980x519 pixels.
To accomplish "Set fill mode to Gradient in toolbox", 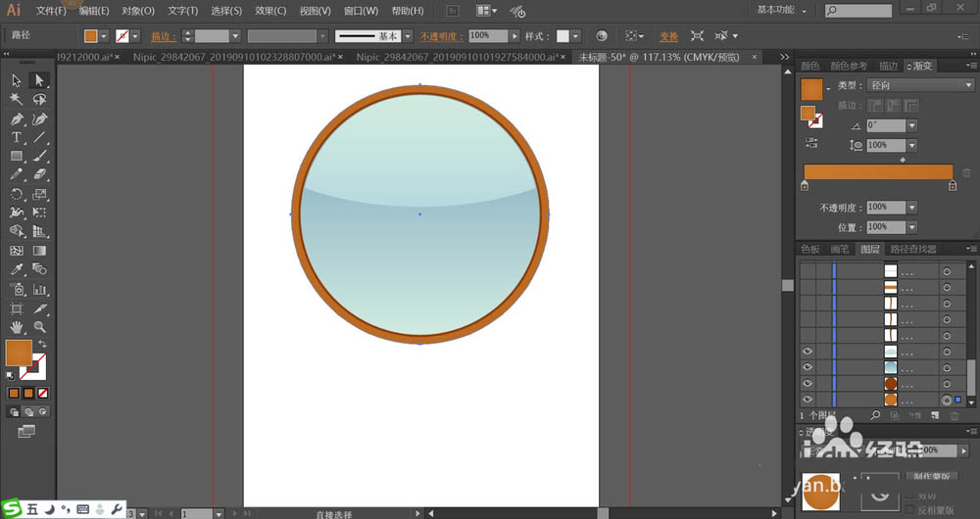I will click(x=28, y=393).
